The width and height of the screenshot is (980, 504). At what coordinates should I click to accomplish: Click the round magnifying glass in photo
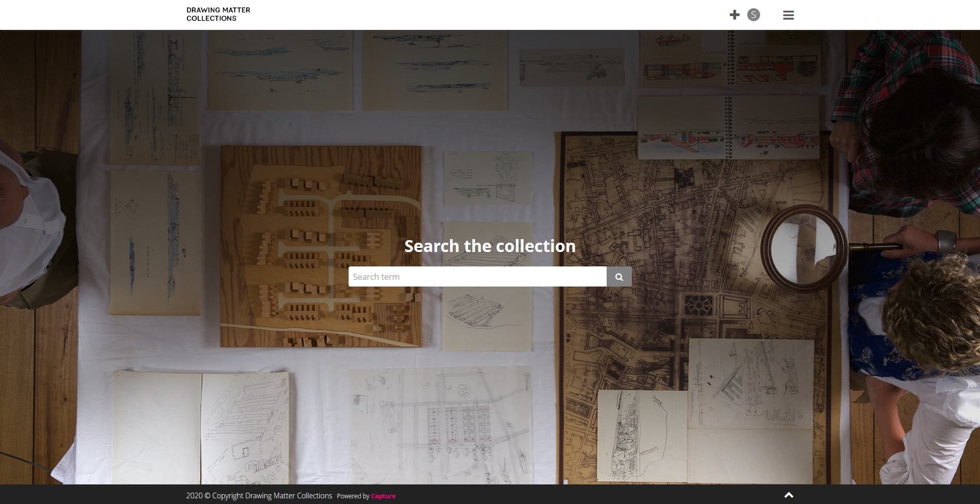point(802,248)
